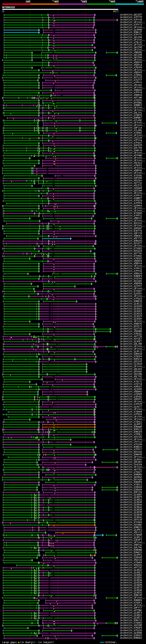This screenshot has height=644, width=146.
Task: Select the query name DC599332
Action: [8, 7]
